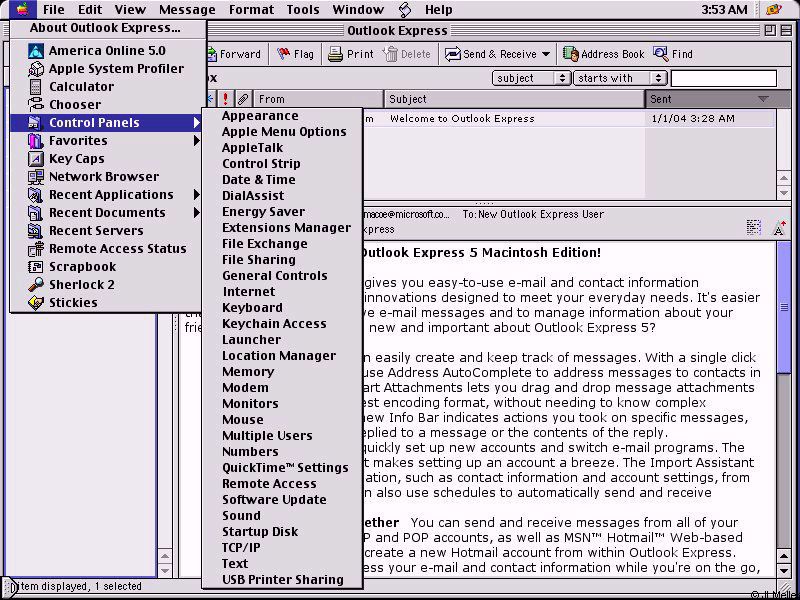Choose Monitors from the Control Panels submenu
800x600 pixels.
coord(250,404)
